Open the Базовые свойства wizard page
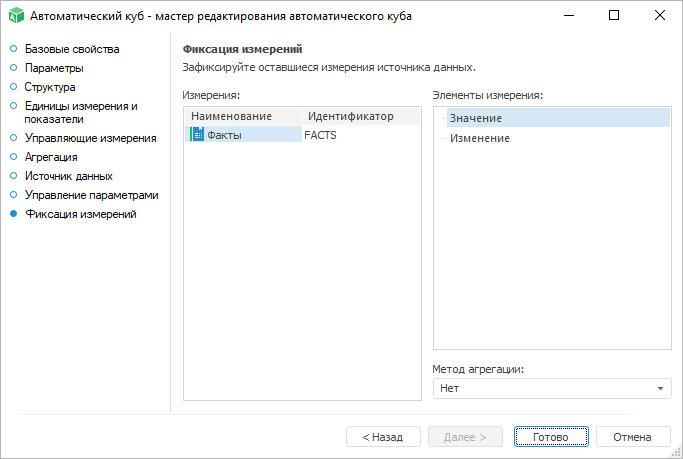This screenshot has height=459, width=683. [x=72, y=49]
